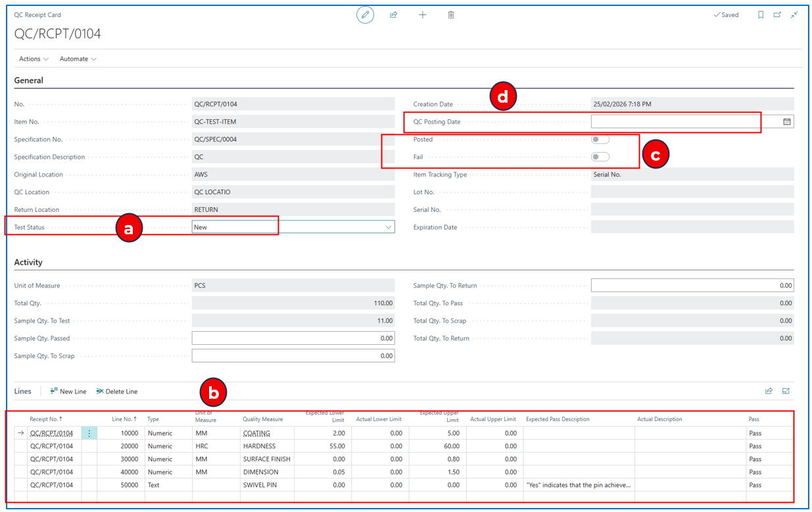Image resolution: width=812 pixels, height=512 pixels.
Task: Expand the Actions menu
Action: (x=34, y=59)
